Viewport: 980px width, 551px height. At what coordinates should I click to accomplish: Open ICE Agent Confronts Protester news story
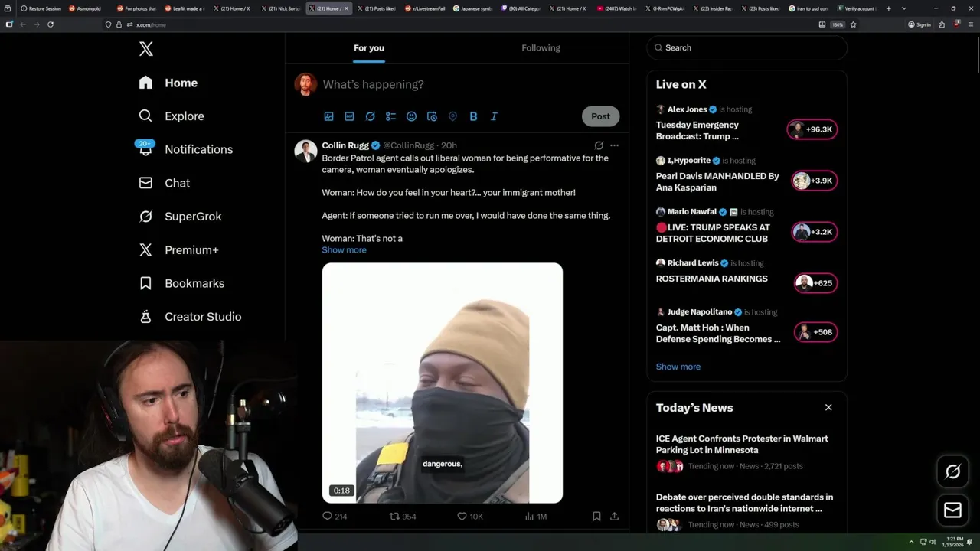(742, 444)
